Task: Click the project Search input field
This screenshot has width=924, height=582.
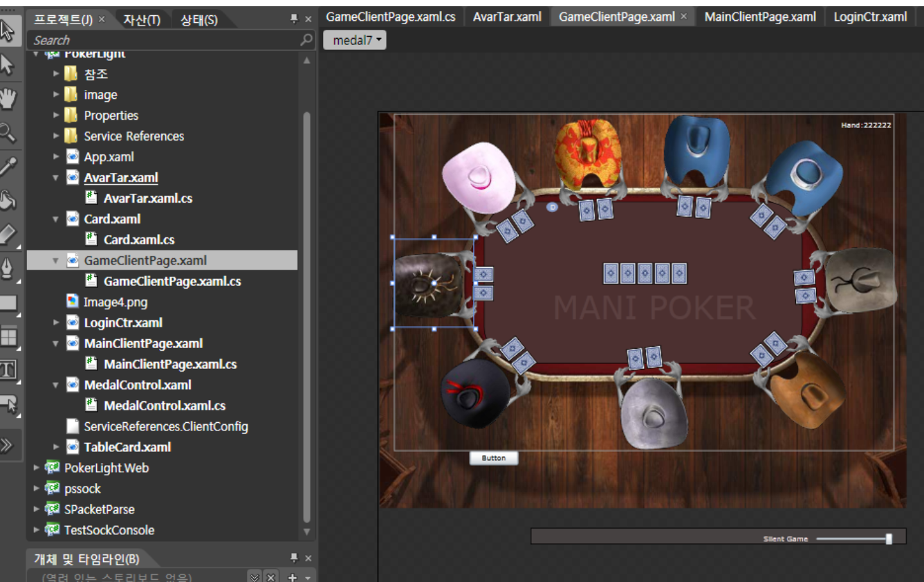Action: 163,40
